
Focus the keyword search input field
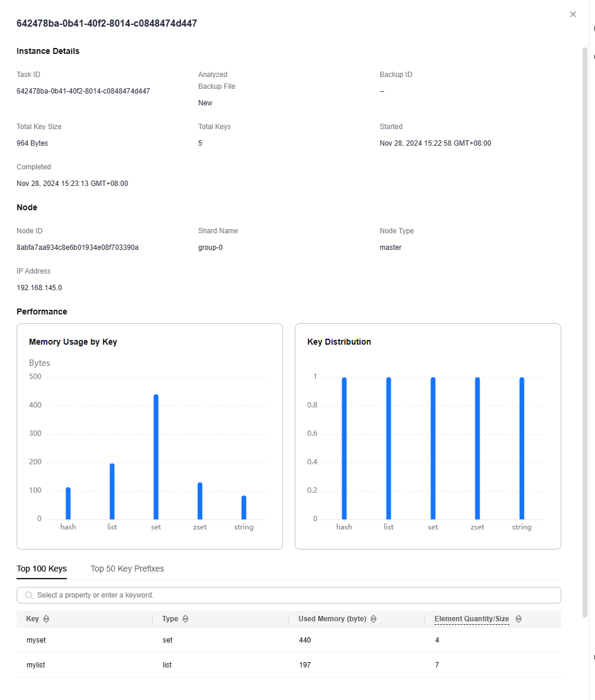(x=289, y=595)
